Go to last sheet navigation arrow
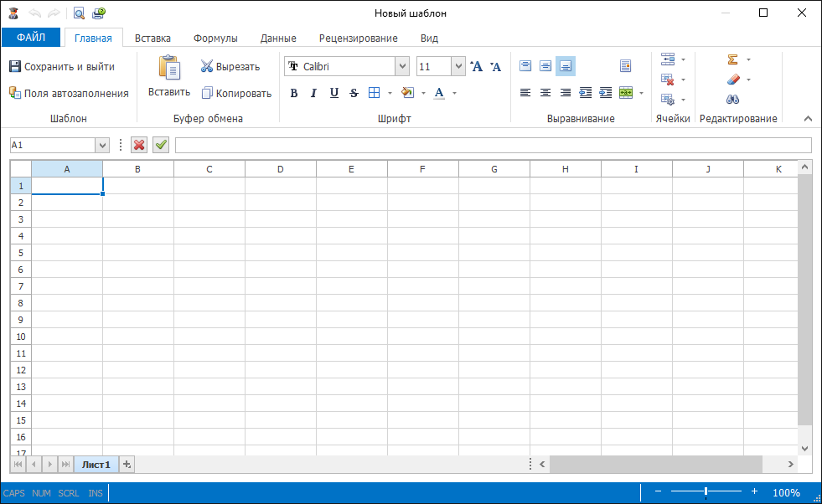This screenshot has width=822, height=504. coord(65,464)
